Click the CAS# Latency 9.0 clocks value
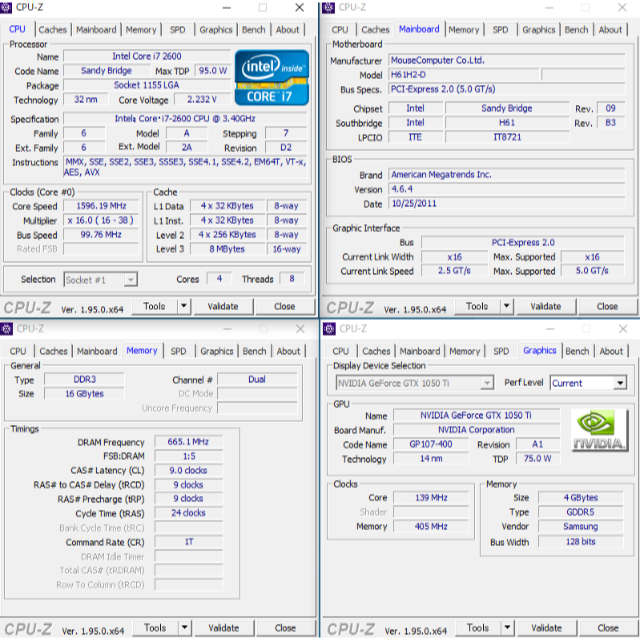640x640 pixels. (x=188, y=471)
